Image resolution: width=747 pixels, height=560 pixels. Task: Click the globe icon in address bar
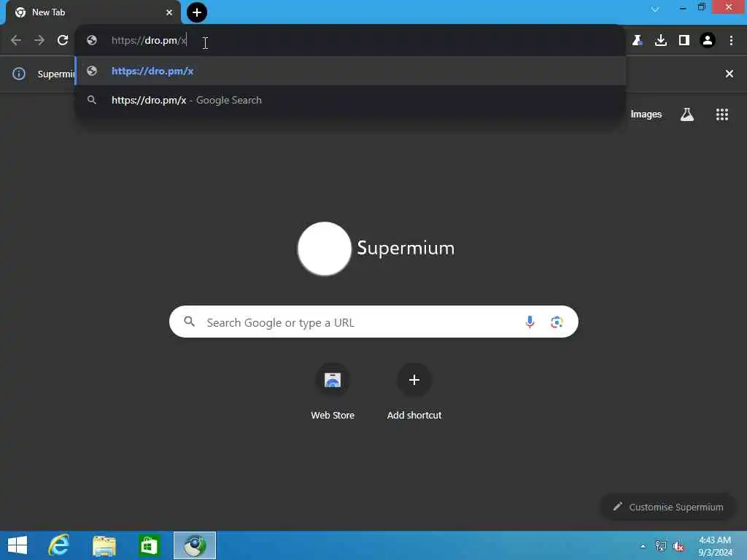pos(92,41)
